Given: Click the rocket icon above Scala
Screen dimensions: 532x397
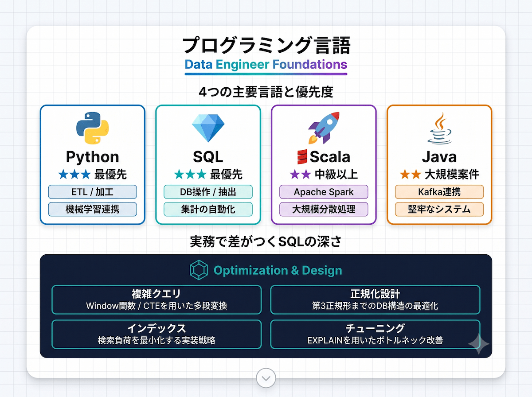Looking at the screenshot, I should click(x=324, y=127).
